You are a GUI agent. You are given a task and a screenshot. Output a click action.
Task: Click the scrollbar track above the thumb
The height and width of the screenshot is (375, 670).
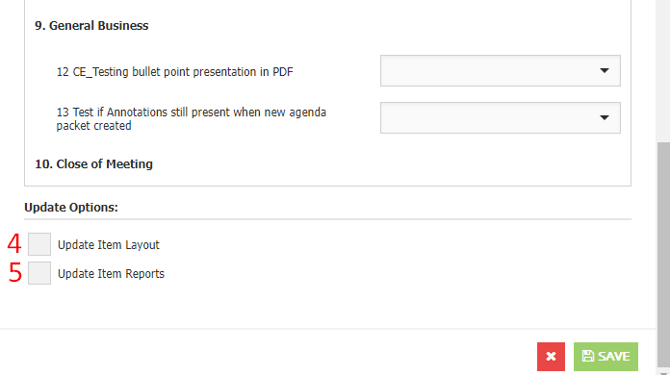[663, 70]
